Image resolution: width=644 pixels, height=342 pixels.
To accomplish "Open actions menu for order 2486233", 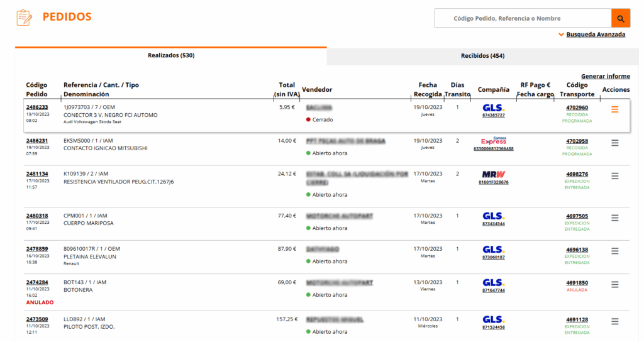I will [615, 109].
